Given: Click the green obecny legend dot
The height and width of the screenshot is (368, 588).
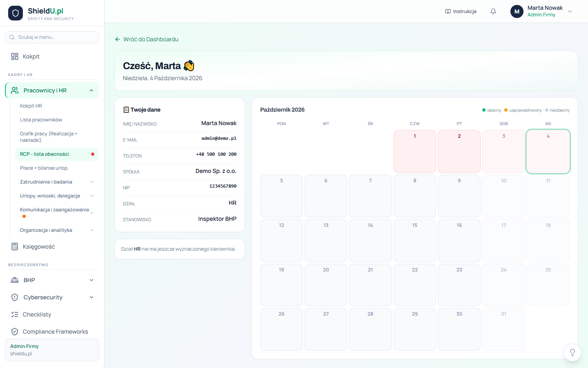Looking at the screenshot, I should pos(484,110).
